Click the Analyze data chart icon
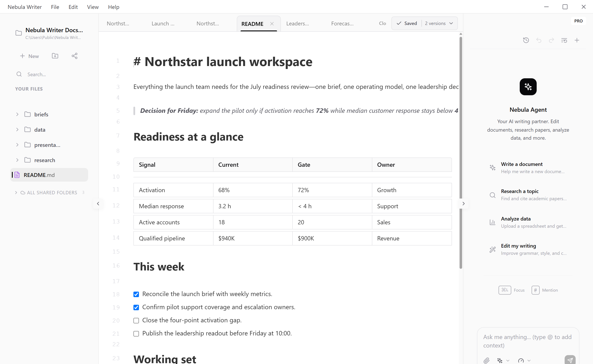Image resolution: width=593 pixels, height=364 pixels. pos(492,222)
